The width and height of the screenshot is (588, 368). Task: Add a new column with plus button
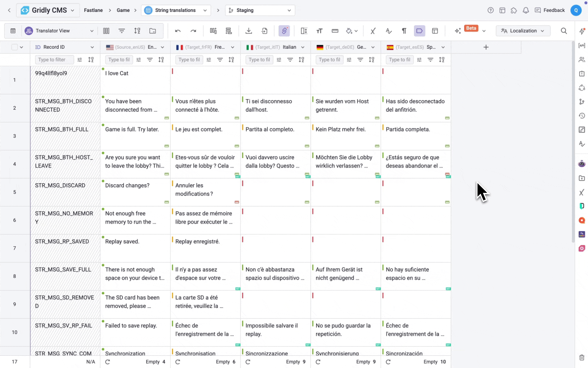(x=486, y=47)
